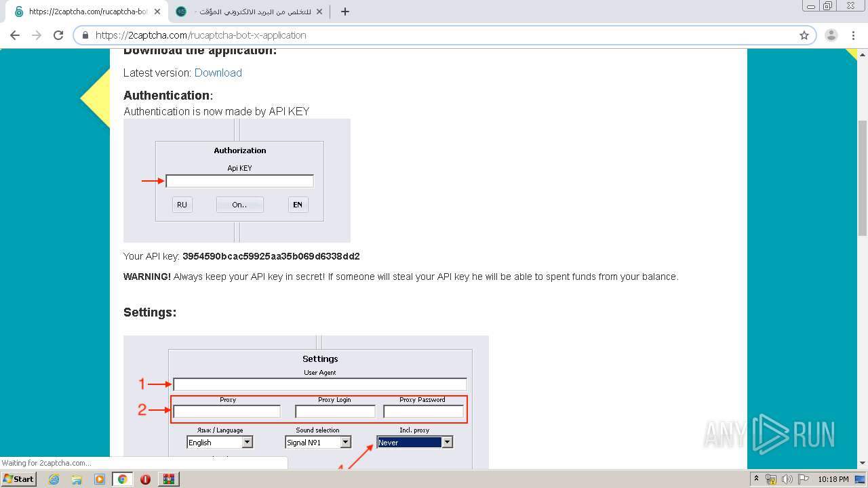The width and height of the screenshot is (868, 488).
Task: Switch to the 2captcha rucaptcha-bot tab
Action: tap(86, 12)
